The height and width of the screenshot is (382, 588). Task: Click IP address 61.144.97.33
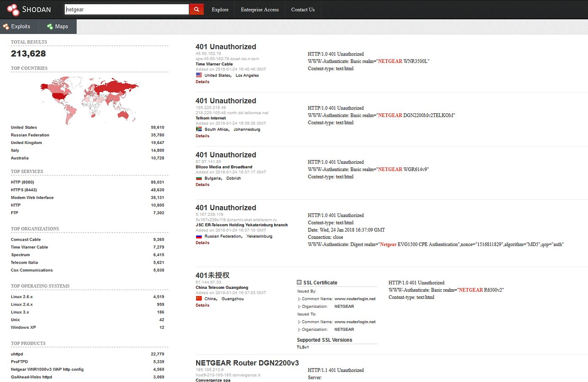[x=208, y=282]
